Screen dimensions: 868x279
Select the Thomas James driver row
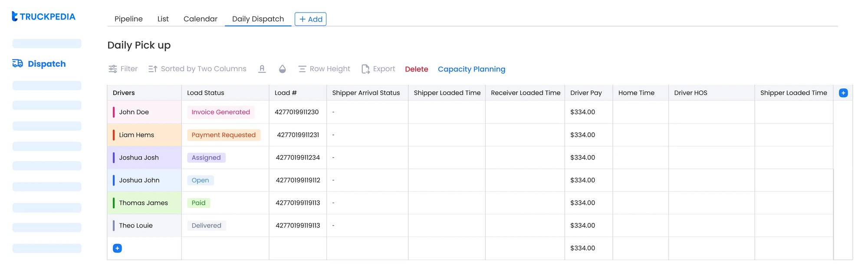tap(143, 203)
